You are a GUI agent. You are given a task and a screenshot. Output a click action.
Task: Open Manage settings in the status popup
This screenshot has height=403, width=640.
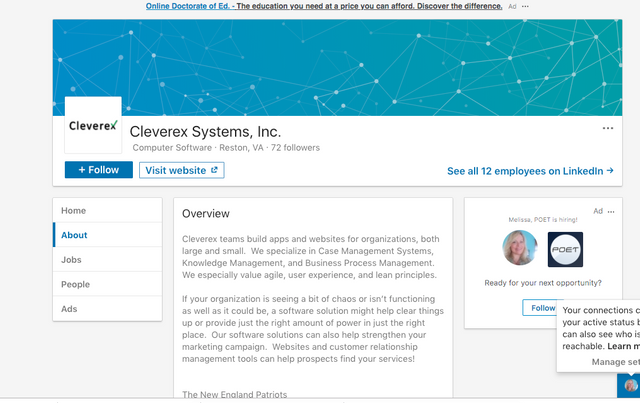click(616, 362)
